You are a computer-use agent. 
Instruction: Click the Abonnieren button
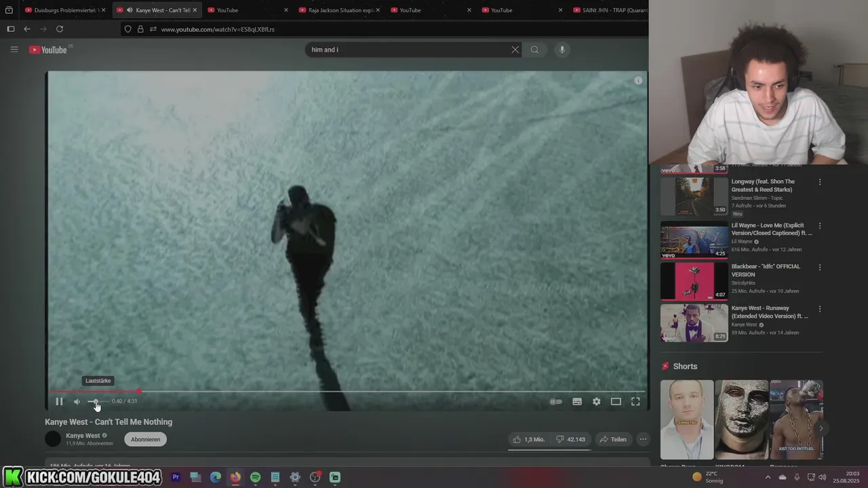tap(145, 439)
